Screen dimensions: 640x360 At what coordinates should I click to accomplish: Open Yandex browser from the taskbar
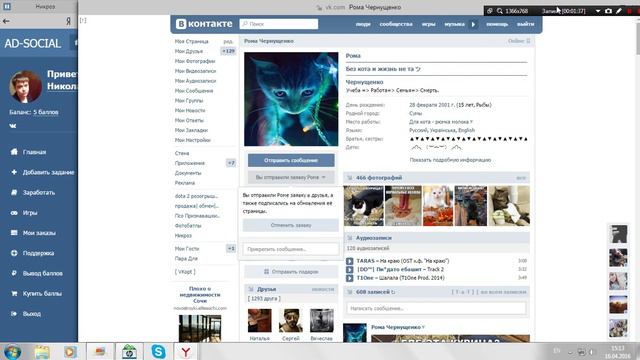coord(186,351)
